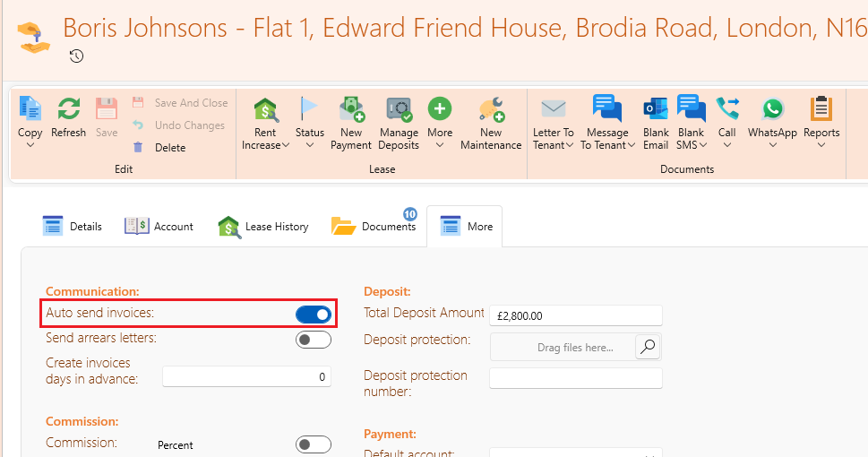Enable the Send arrears letters toggle
This screenshot has height=457, width=868.
pos(314,340)
